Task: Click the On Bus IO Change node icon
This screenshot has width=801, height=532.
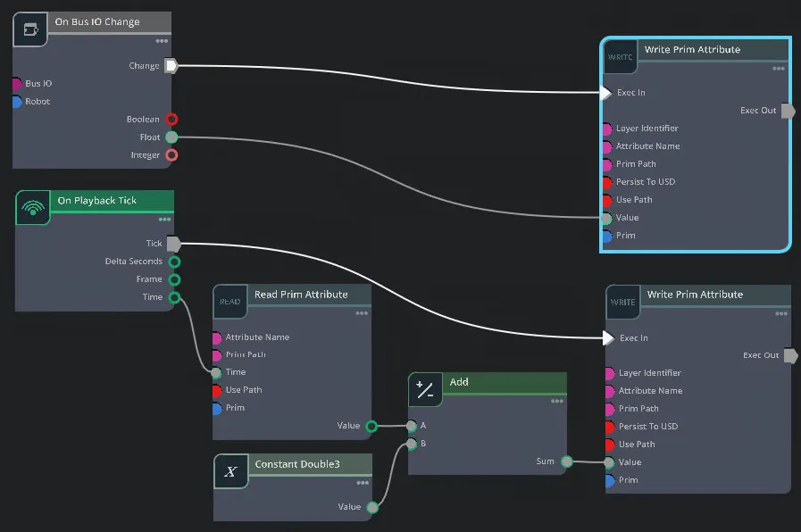Action: click(29, 29)
